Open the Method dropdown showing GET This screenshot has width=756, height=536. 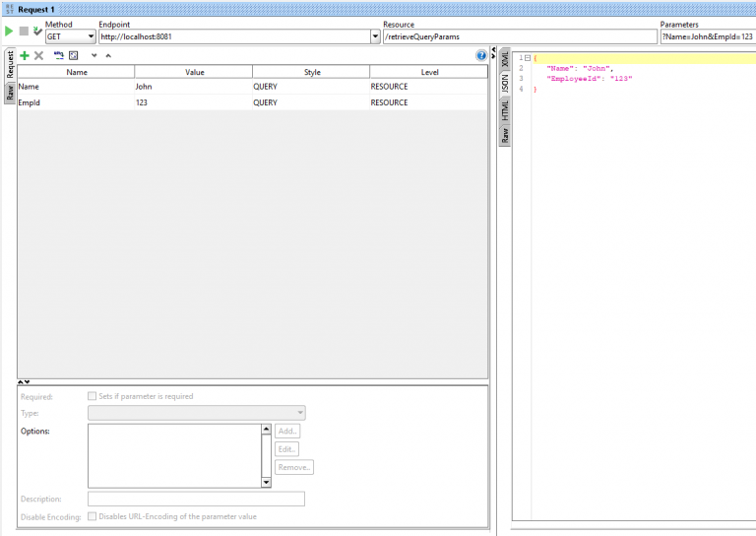tap(70, 36)
